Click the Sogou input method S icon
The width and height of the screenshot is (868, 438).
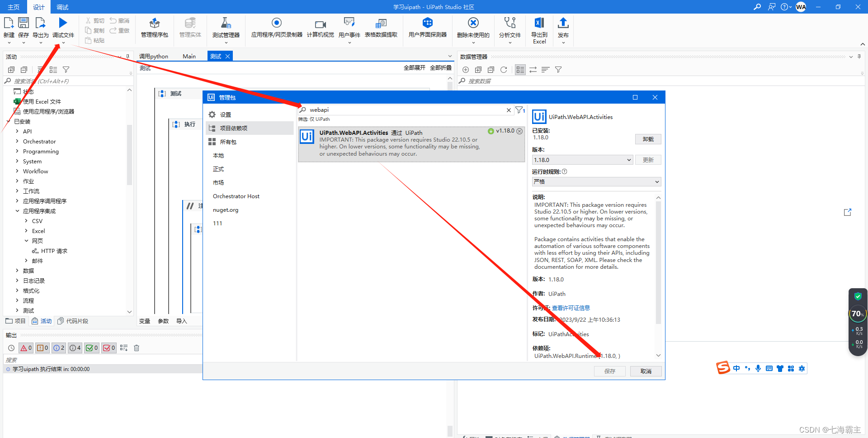(723, 368)
